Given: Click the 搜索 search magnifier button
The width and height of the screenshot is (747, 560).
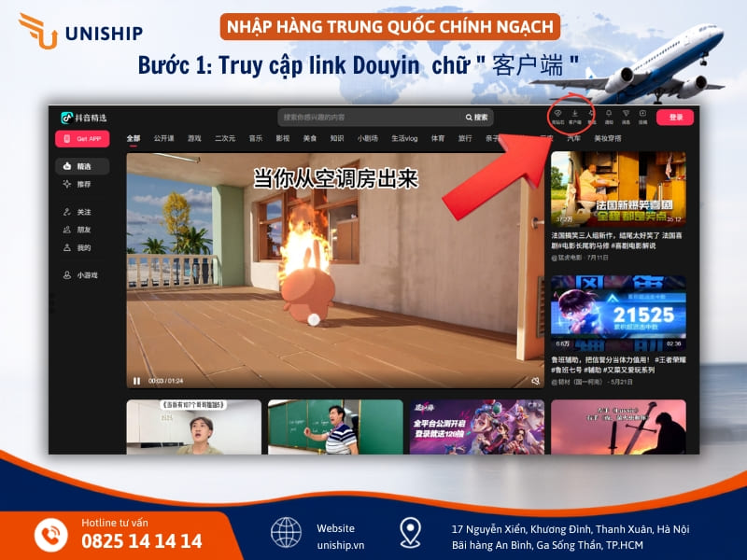Looking at the screenshot, I should [x=477, y=118].
